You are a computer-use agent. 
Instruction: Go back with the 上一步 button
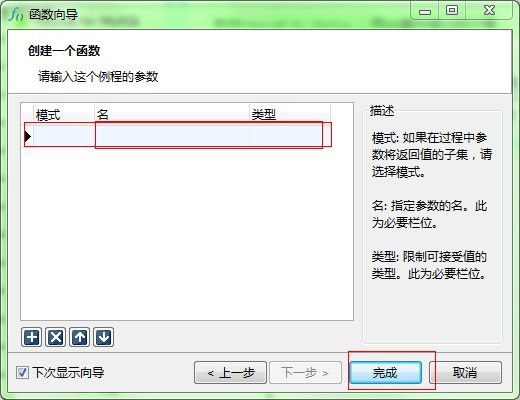pos(230,372)
